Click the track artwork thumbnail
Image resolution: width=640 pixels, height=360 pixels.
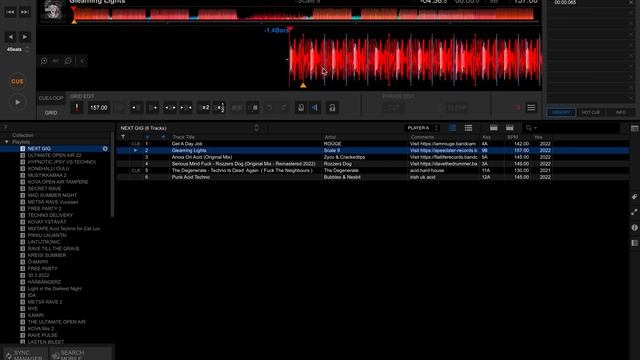53,10
